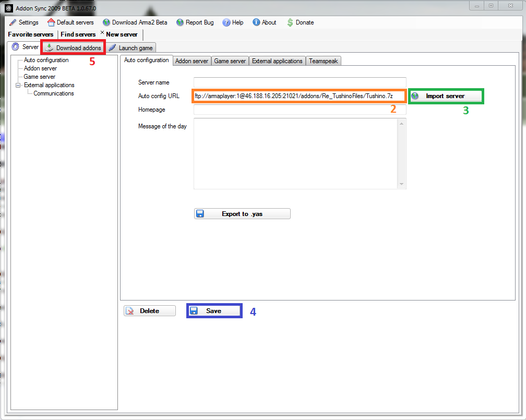Click the floppy disk icon on Save
This screenshot has width=526, height=420.
pos(194,311)
